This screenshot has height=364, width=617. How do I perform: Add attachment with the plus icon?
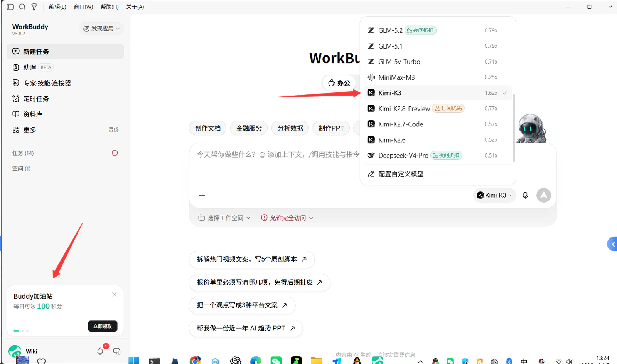coord(202,195)
